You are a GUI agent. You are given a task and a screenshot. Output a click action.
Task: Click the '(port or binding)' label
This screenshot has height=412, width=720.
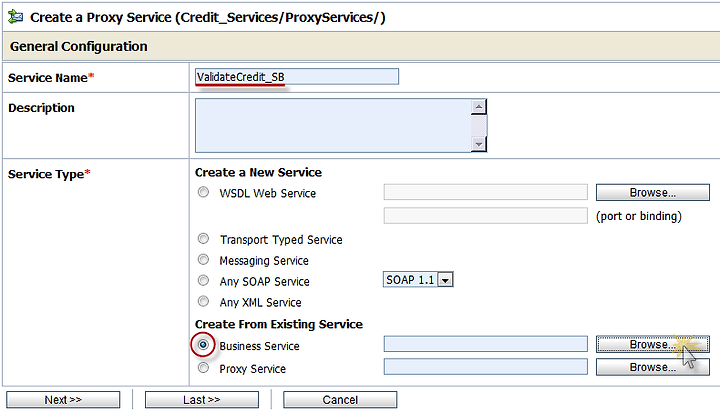tap(639, 216)
